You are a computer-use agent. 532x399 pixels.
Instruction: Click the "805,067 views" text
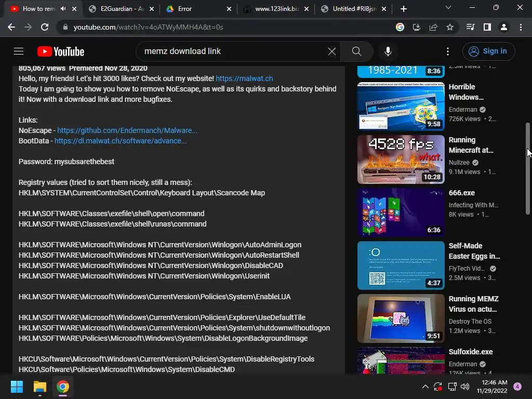point(42,68)
